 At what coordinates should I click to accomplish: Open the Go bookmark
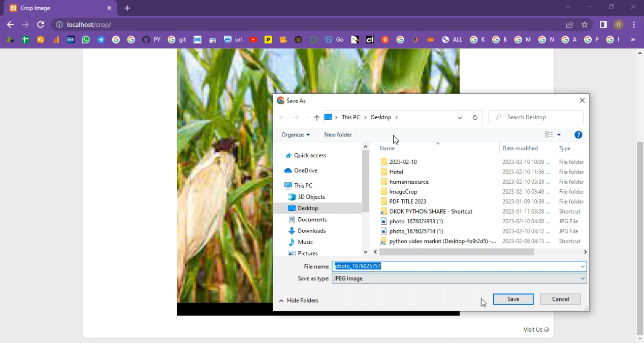click(334, 40)
